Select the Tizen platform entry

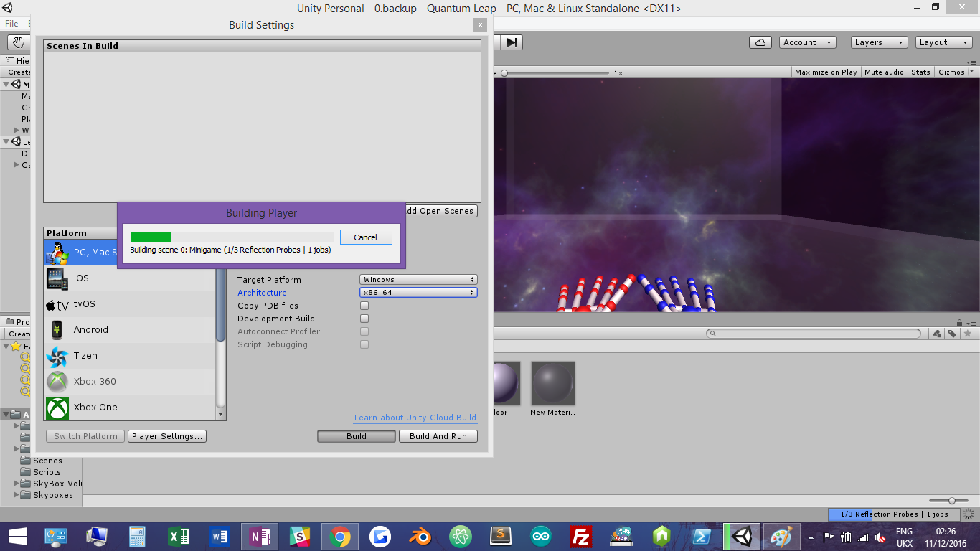click(x=129, y=355)
